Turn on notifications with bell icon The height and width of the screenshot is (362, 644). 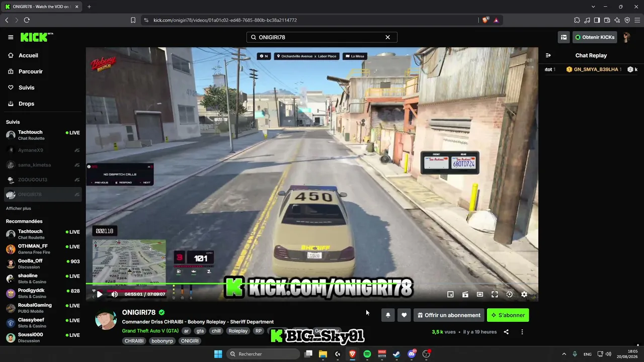point(388,315)
